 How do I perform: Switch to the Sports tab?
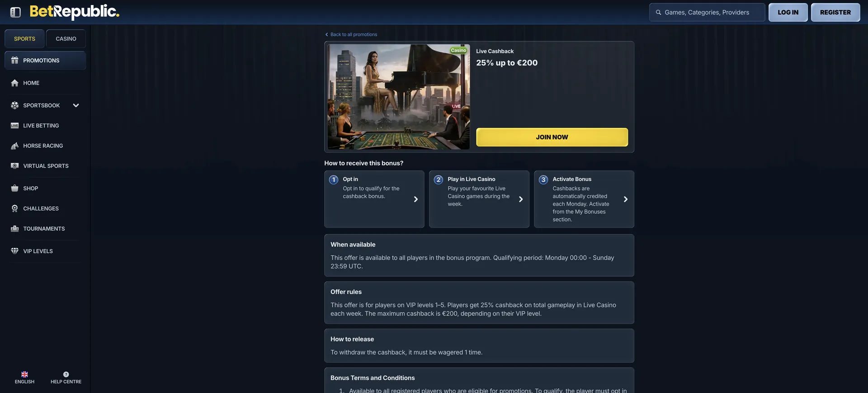[24, 39]
